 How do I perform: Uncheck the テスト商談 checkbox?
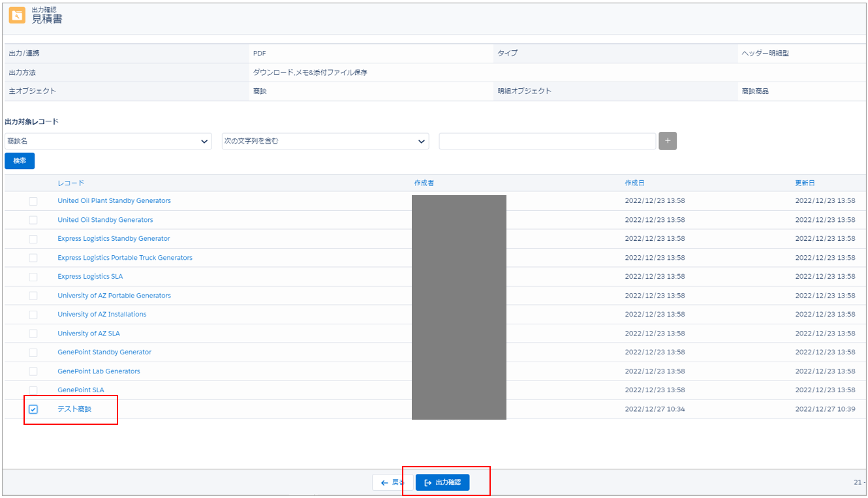(33, 409)
